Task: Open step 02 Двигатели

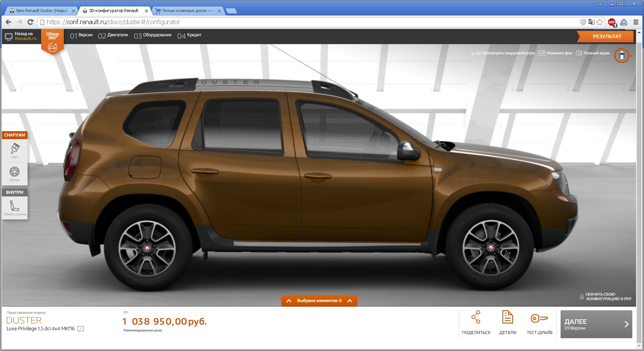Action: pos(113,35)
